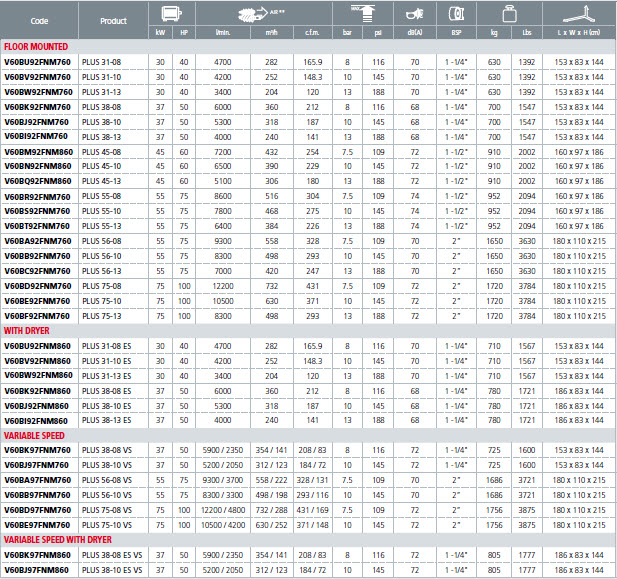Select the VARIABLE SPEED WITH DRYER heading
The height and width of the screenshot is (579, 617).
pyautogui.click(x=58, y=540)
